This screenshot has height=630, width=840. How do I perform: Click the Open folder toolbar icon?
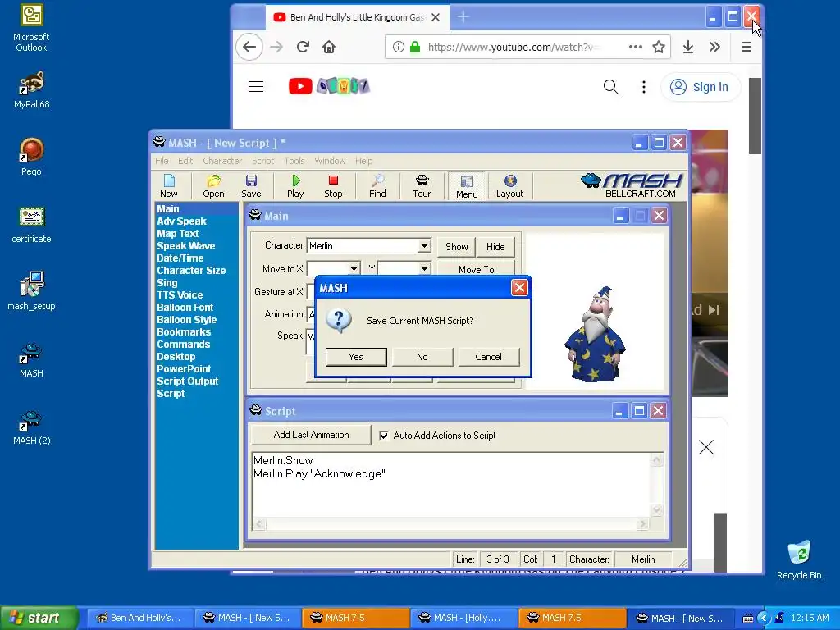[x=213, y=186]
